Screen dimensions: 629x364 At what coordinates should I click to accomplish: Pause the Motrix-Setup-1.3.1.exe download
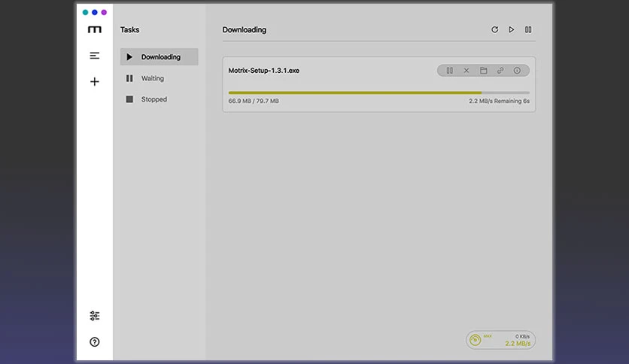450,71
